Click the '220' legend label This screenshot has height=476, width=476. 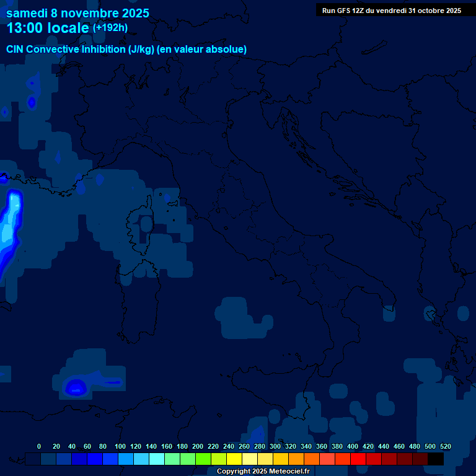[x=213, y=446]
